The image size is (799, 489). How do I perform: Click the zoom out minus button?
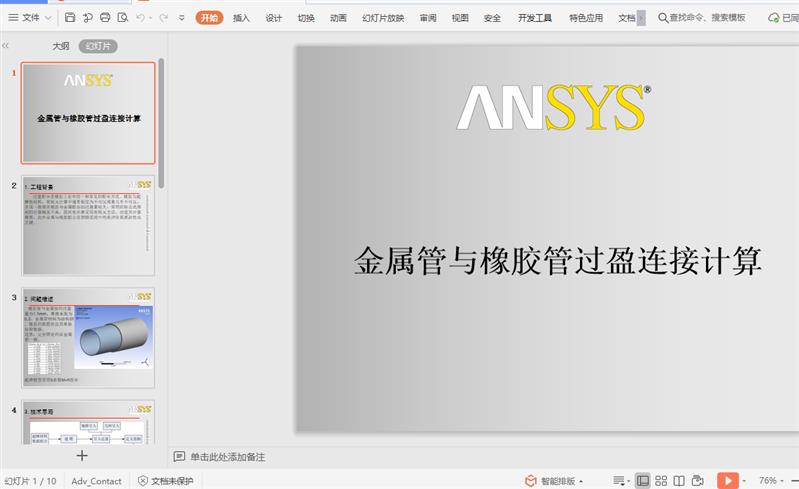[x=795, y=481]
